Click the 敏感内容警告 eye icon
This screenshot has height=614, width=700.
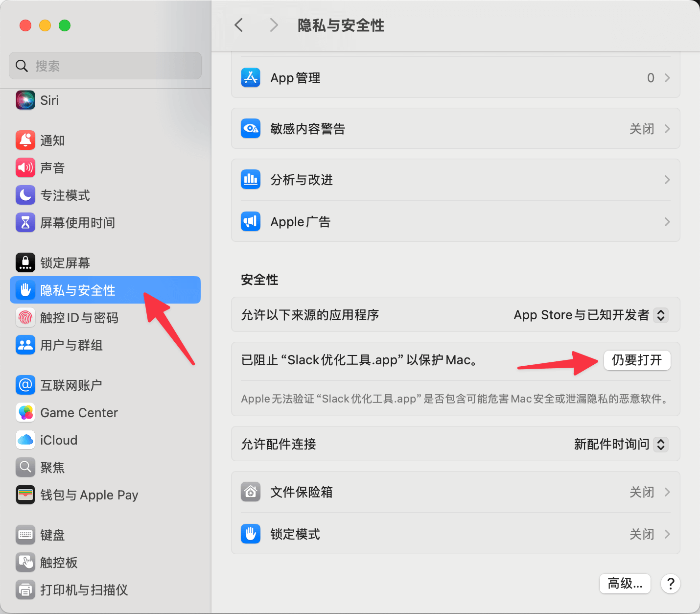251,129
